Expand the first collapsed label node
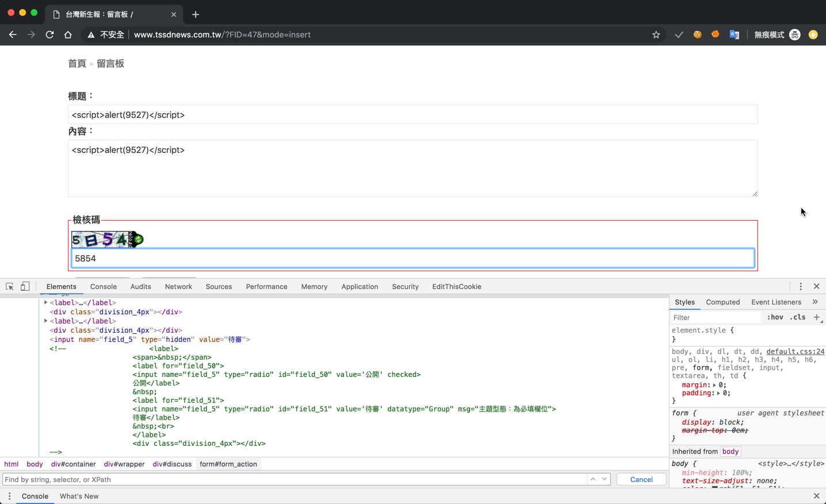 [46, 302]
